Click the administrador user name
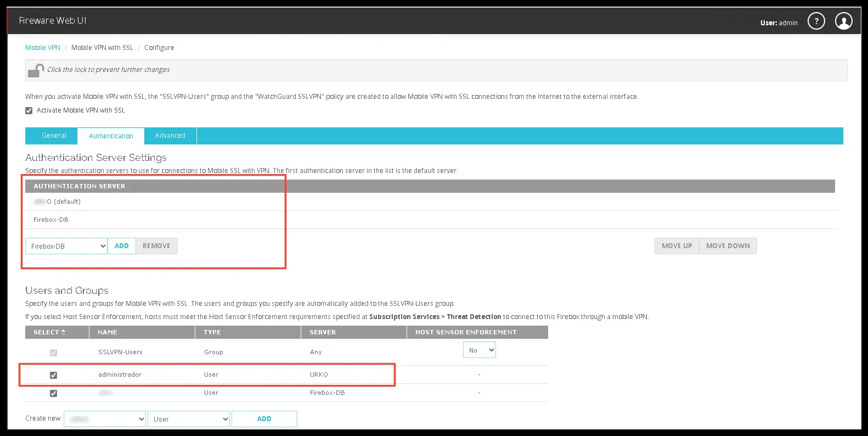The height and width of the screenshot is (436, 868). click(x=120, y=374)
